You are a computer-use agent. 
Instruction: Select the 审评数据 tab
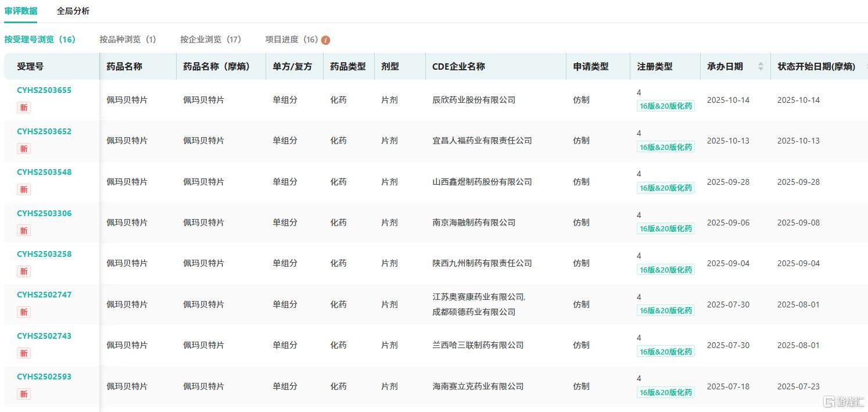[21, 11]
